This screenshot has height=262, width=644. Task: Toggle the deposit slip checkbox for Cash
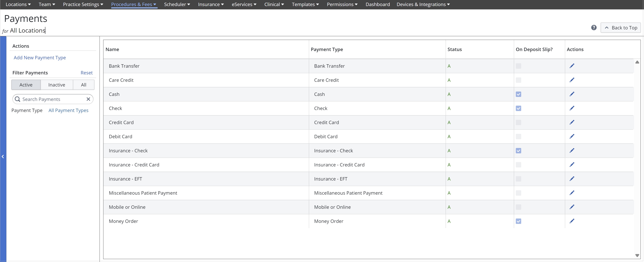click(518, 94)
